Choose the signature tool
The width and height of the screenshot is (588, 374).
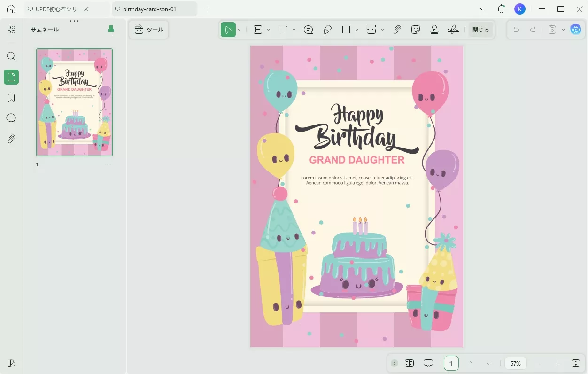coord(453,30)
